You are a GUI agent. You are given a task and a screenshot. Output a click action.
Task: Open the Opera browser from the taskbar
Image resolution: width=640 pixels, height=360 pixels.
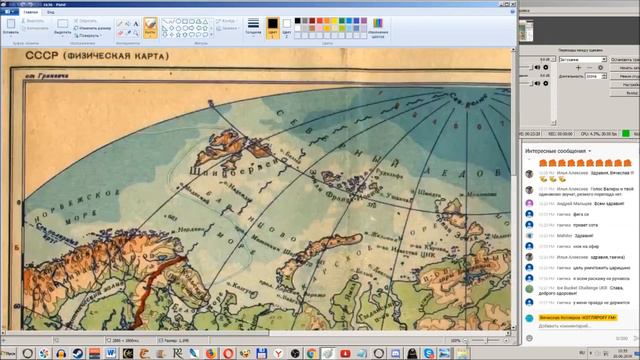click(228, 353)
